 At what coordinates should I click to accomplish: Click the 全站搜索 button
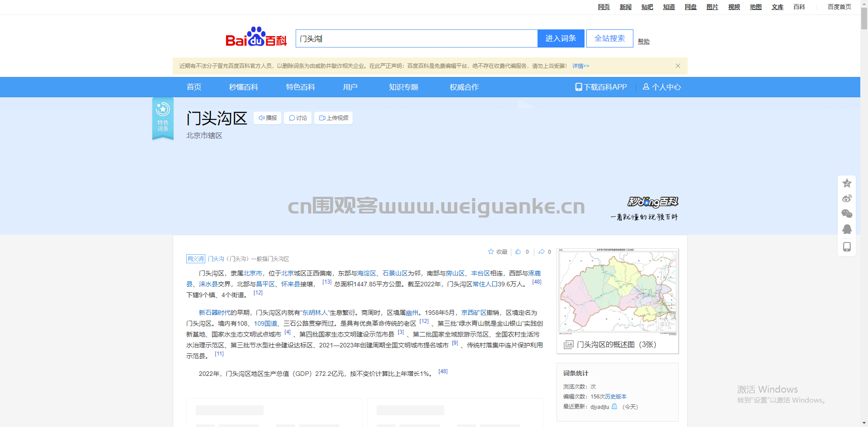point(609,38)
